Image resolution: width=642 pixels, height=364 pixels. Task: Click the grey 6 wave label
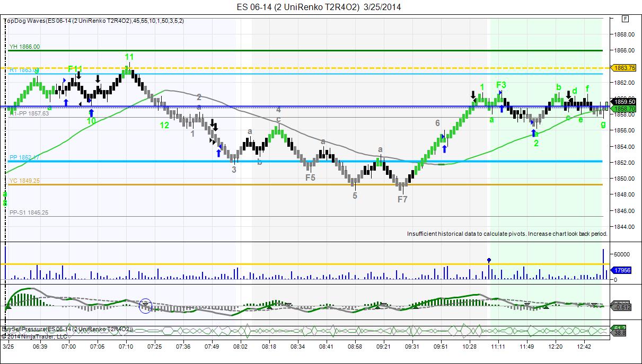(438, 123)
